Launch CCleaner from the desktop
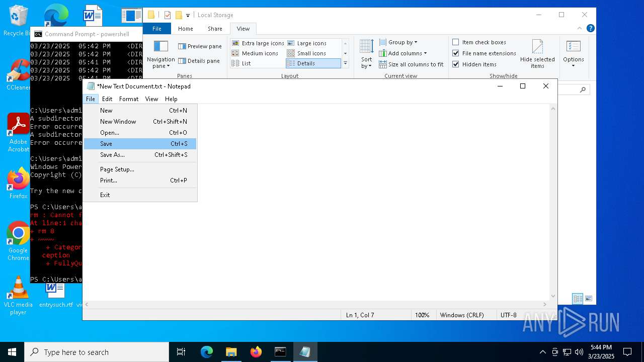This screenshot has height=362, width=644. (x=18, y=74)
